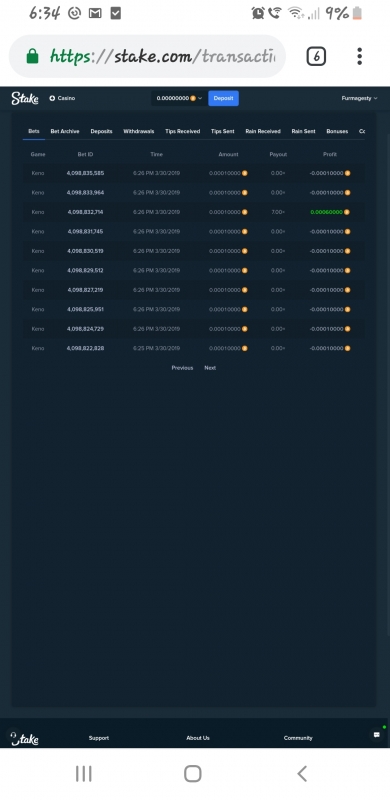
Task: Open the Bonuses tab
Action: (x=337, y=131)
